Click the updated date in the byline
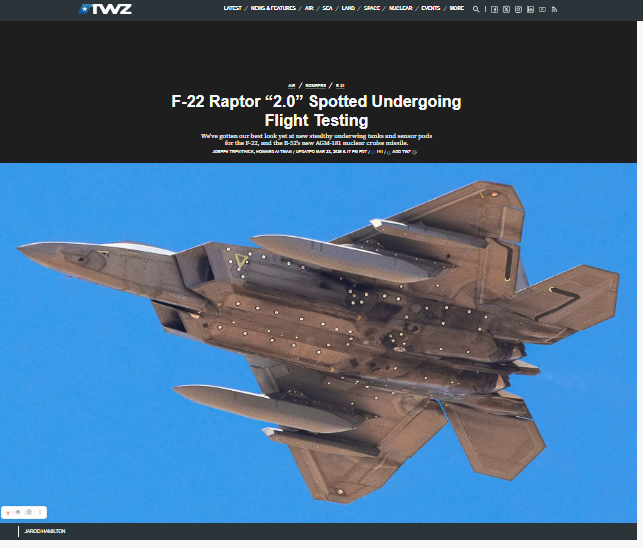Screen dimensions: 643x548 331,152
